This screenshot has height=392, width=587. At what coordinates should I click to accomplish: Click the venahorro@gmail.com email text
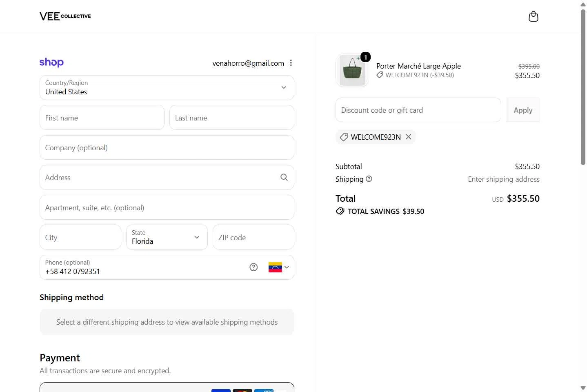(248, 63)
